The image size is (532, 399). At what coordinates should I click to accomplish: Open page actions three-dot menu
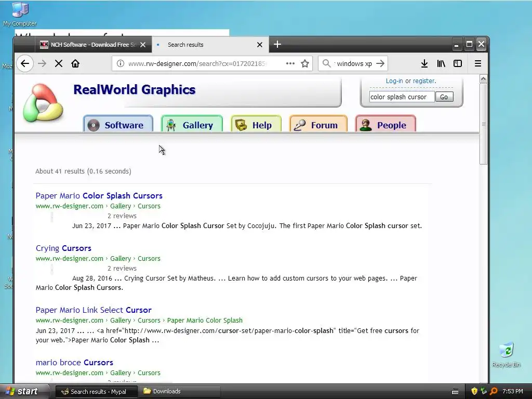click(290, 63)
